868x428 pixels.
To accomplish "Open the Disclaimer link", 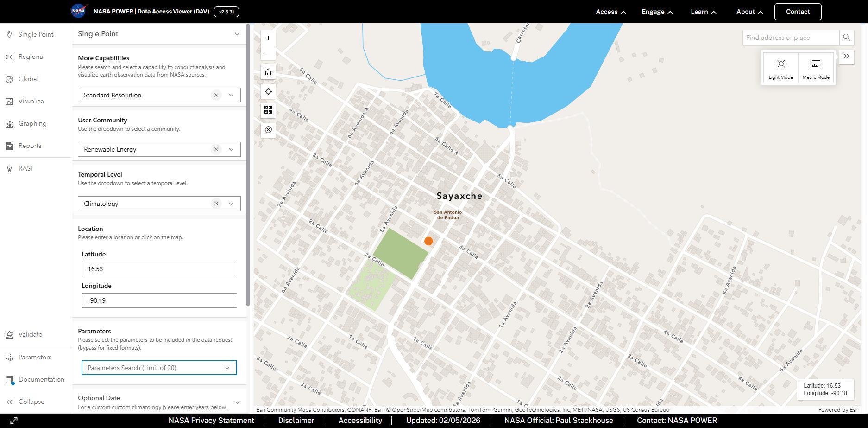I will (x=296, y=421).
